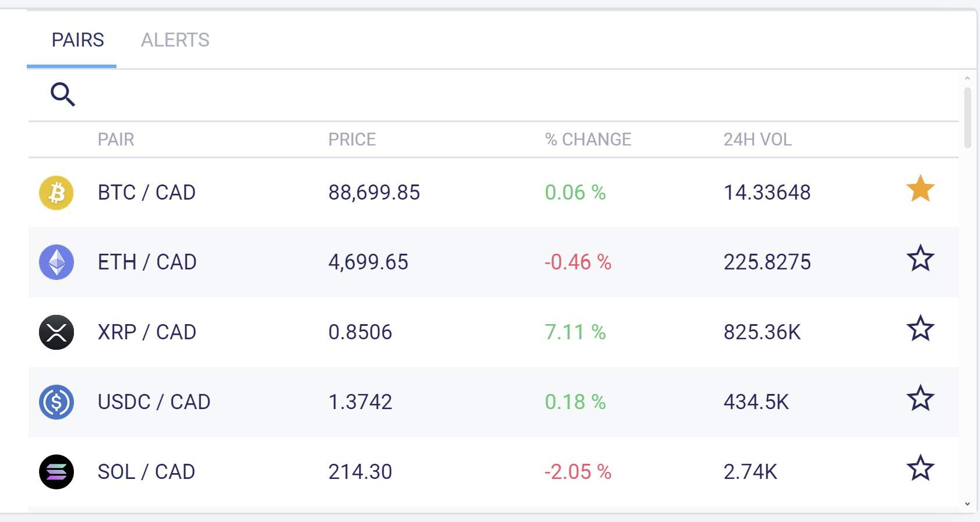Viewport: 980px width, 522px height.
Task: Switch to the ALERTS tab
Action: click(x=175, y=40)
